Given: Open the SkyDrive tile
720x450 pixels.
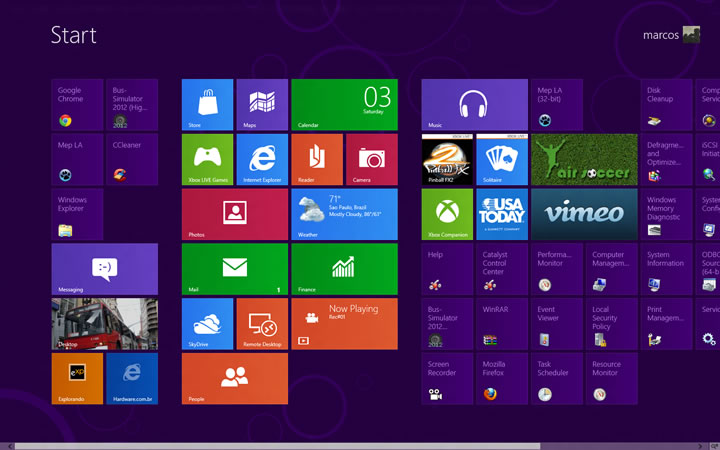Looking at the screenshot, I should tap(208, 324).
